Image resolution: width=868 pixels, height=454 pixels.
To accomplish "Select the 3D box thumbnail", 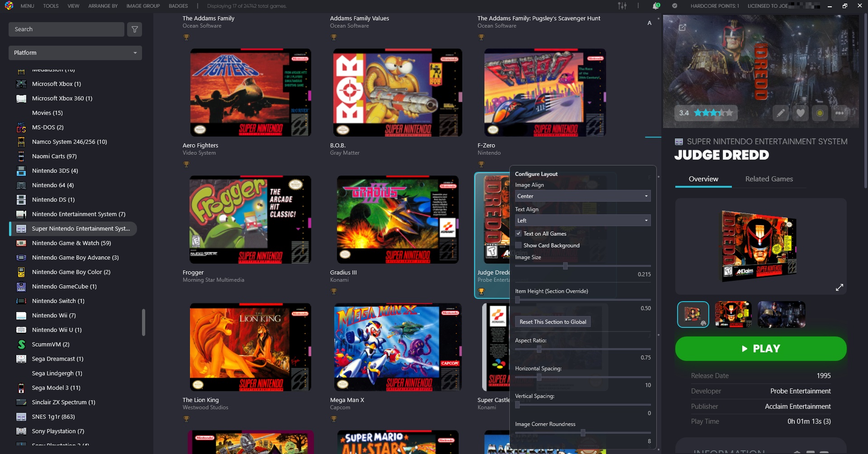I will click(x=693, y=314).
